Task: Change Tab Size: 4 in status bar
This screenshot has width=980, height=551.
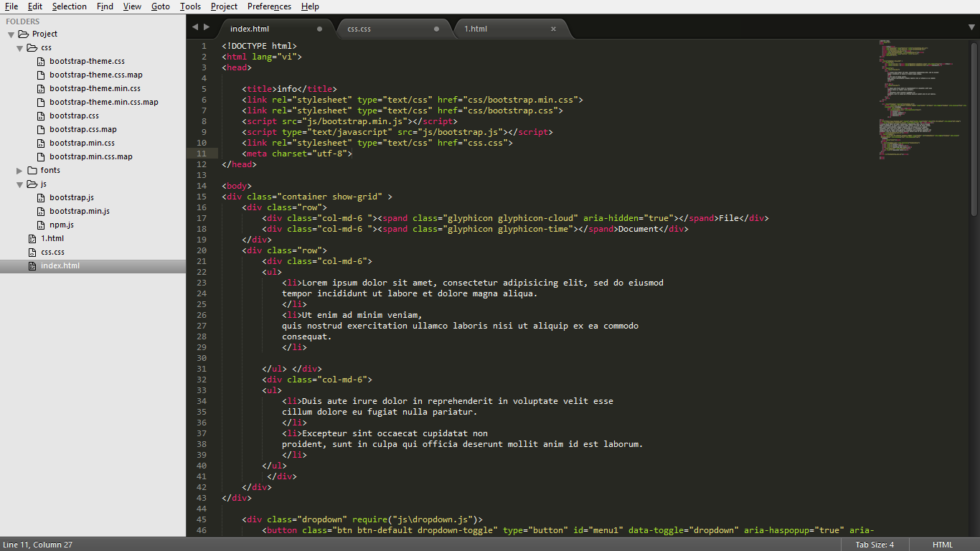Action: click(875, 545)
